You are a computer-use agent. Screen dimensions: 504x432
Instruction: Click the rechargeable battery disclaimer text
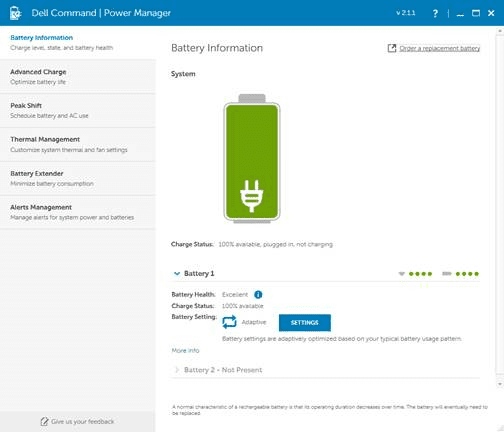pos(330,410)
